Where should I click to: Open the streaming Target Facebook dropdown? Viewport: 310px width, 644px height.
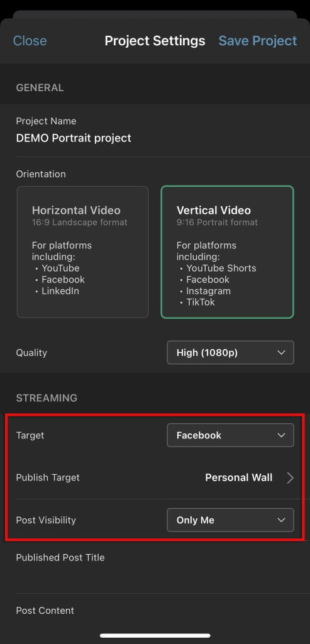coord(230,435)
